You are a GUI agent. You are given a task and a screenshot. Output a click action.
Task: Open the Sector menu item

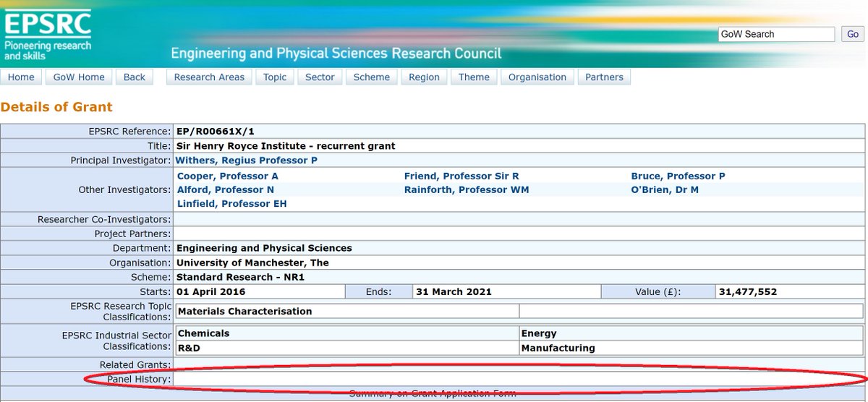click(x=320, y=77)
